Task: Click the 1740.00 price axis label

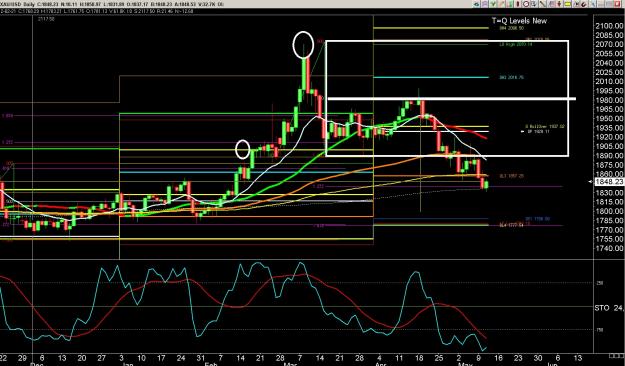Action: coord(609,248)
